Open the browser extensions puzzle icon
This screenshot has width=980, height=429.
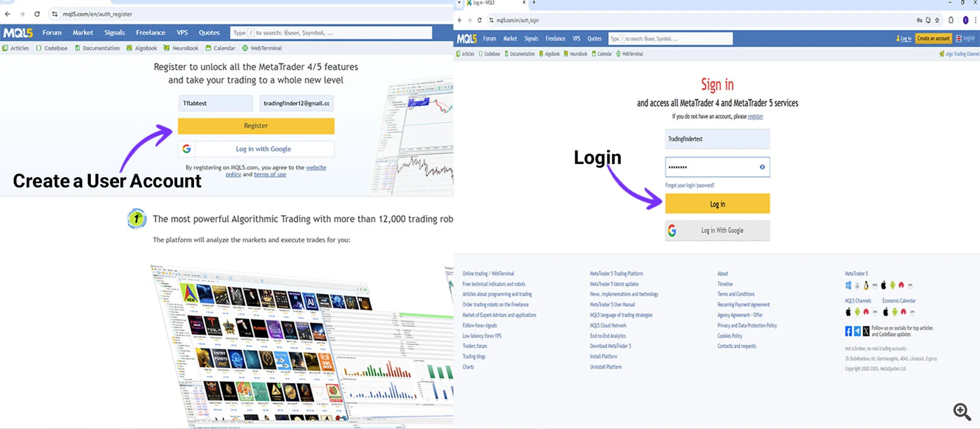point(951,20)
